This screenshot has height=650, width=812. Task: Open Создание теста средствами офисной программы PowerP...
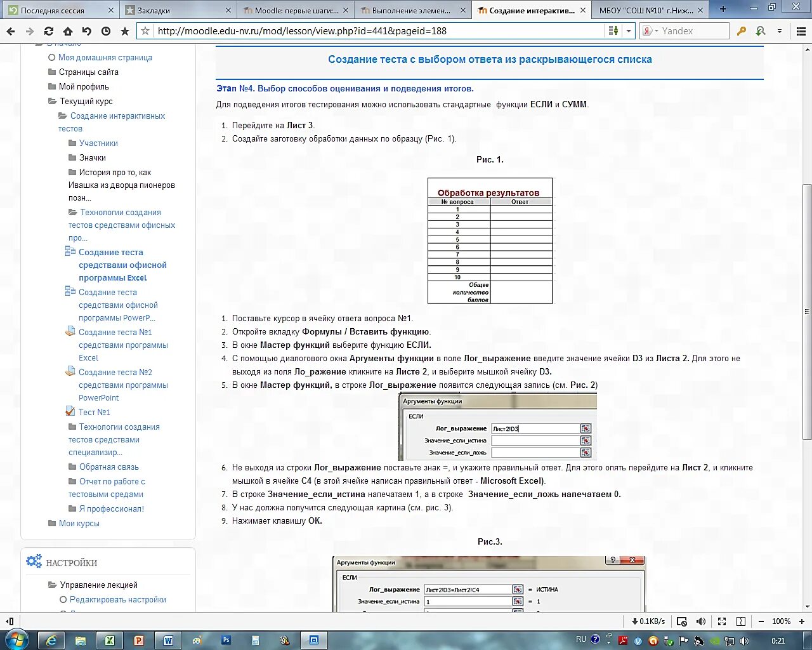click(x=118, y=305)
